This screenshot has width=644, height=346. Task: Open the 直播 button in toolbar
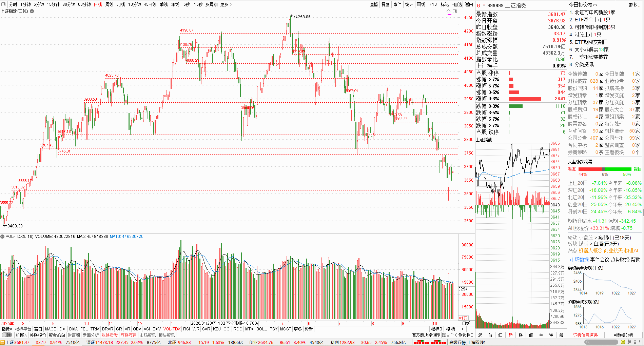click(x=374, y=4)
